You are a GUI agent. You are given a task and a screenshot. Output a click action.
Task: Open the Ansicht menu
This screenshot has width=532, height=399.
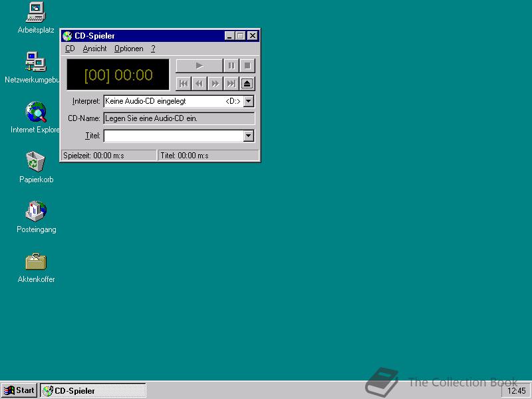pos(94,49)
